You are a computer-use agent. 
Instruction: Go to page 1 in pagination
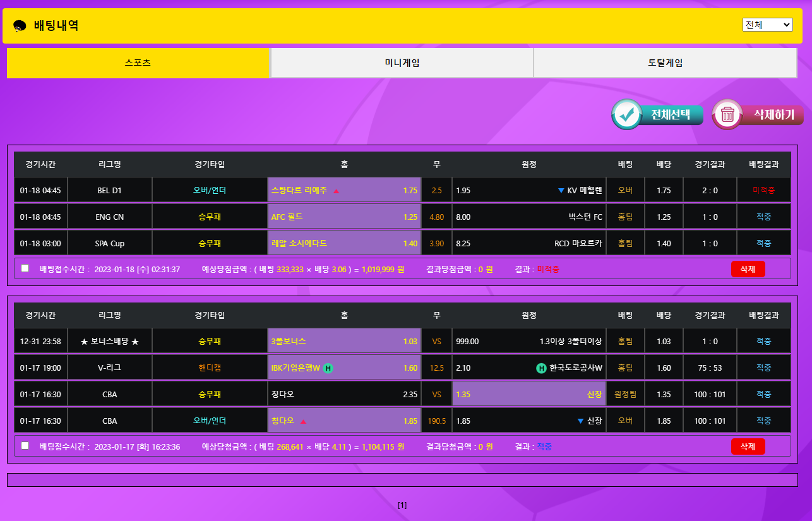[402, 505]
